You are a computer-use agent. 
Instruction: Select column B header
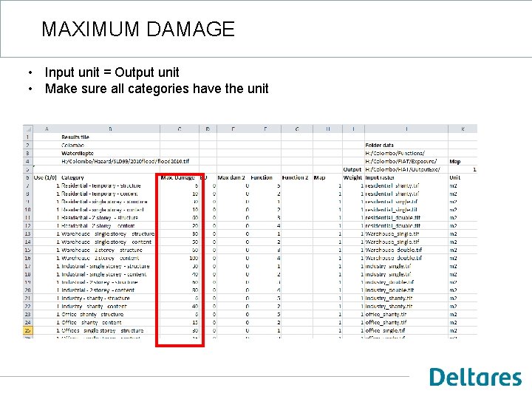tap(110, 129)
